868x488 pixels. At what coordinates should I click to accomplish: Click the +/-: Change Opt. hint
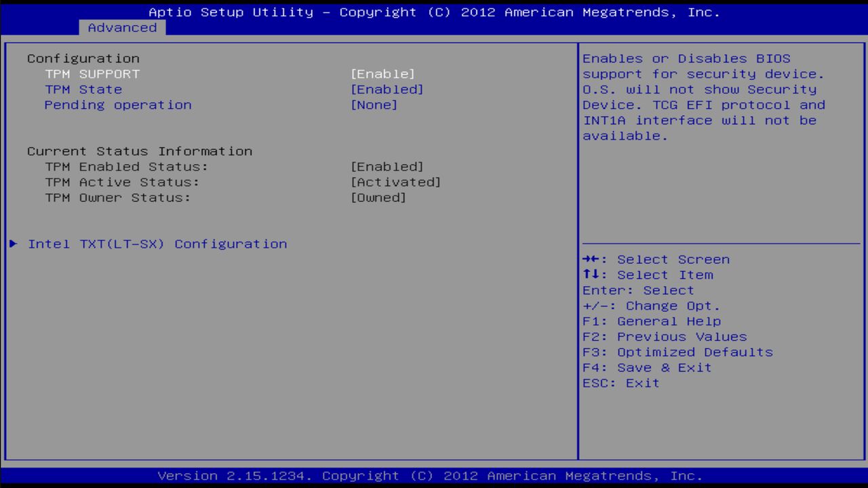coord(652,306)
